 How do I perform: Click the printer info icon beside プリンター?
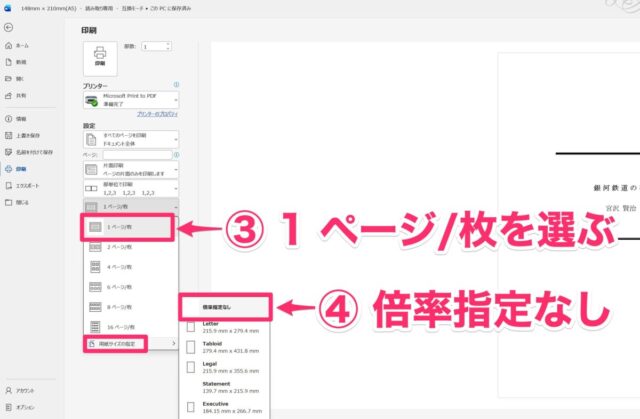[x=176, y=87]
